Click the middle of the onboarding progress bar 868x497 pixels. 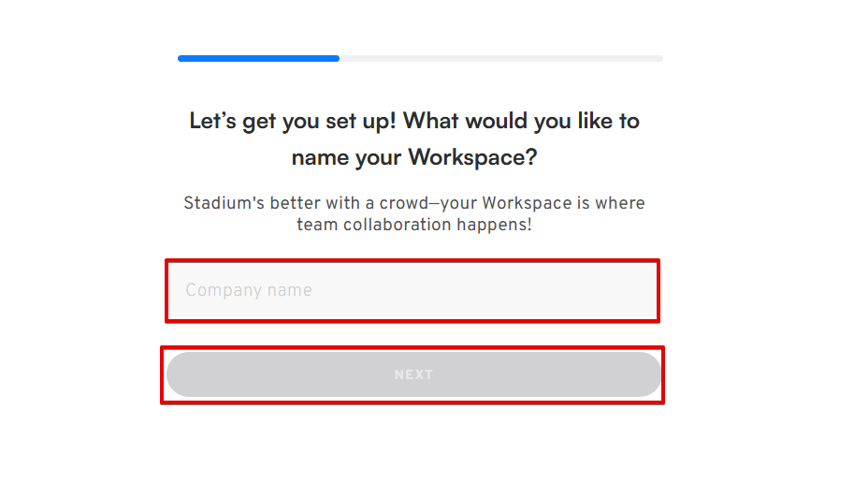click(x=420, y=58)
